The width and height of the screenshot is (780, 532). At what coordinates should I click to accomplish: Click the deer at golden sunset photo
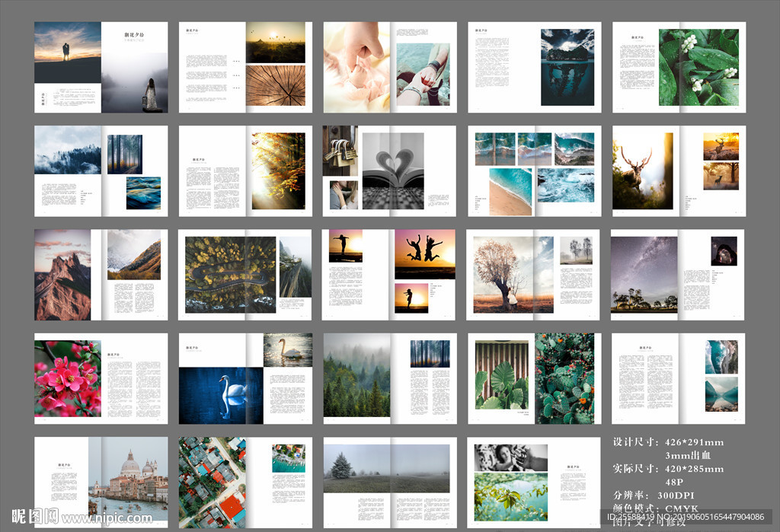pyautogui.click(x=721, y=146)
